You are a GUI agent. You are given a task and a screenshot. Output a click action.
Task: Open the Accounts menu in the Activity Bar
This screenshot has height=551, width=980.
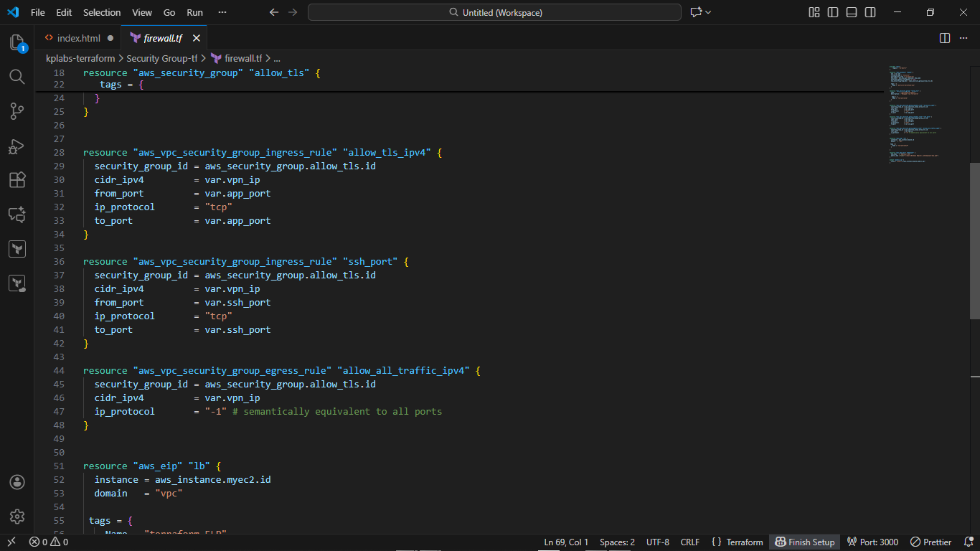click(x=17, y=482)
